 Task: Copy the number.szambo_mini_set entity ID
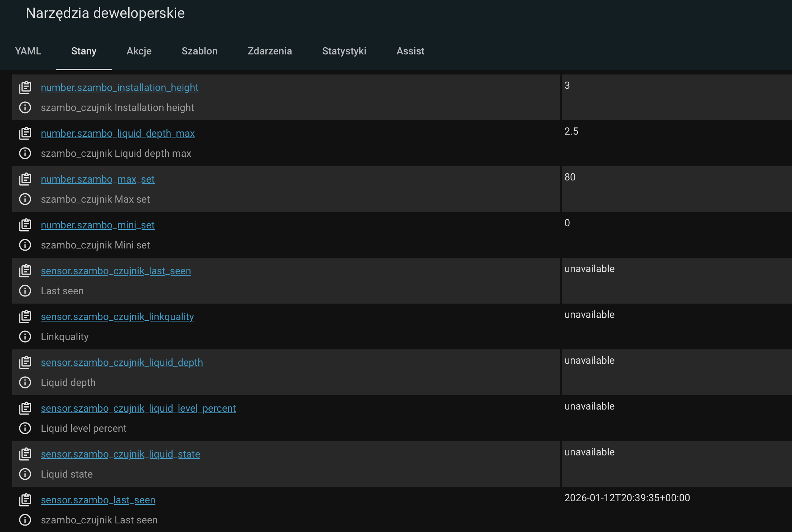point(25,225)
